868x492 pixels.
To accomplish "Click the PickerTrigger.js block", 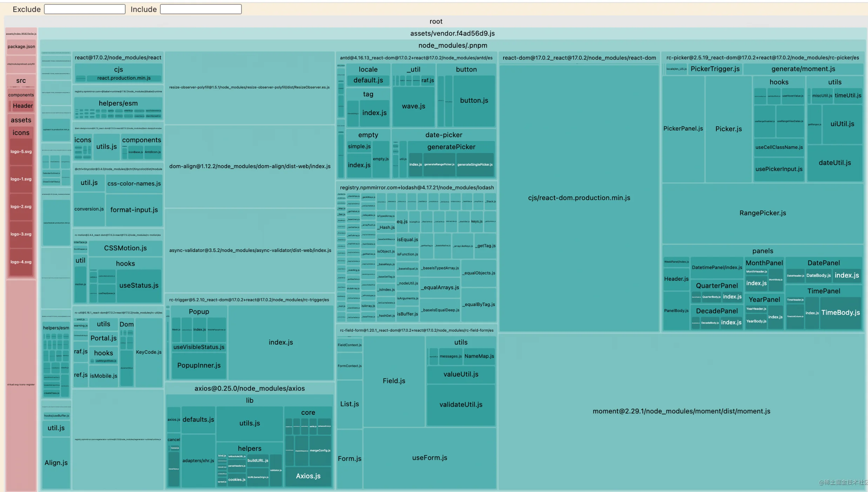I will (715, 69).
